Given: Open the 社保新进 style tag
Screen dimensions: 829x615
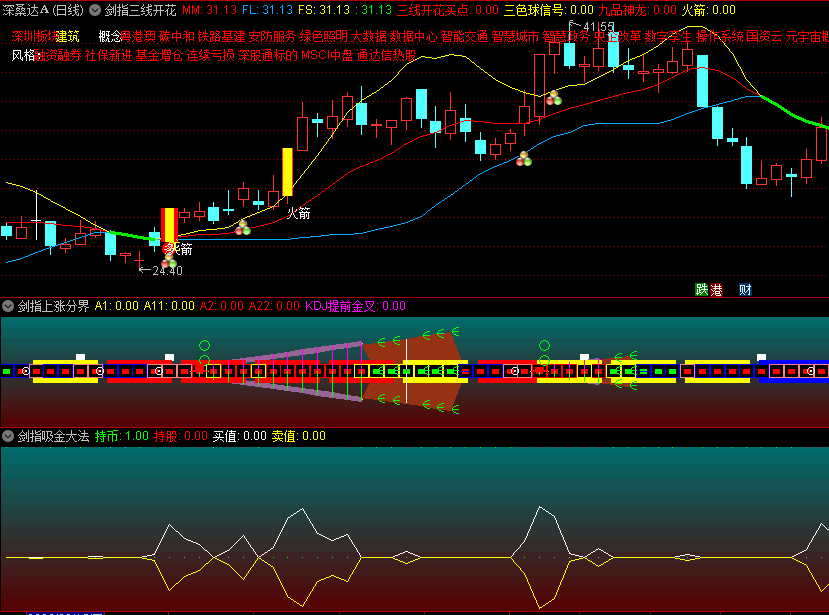Looking at the screenshot, I should click(108, 55).
